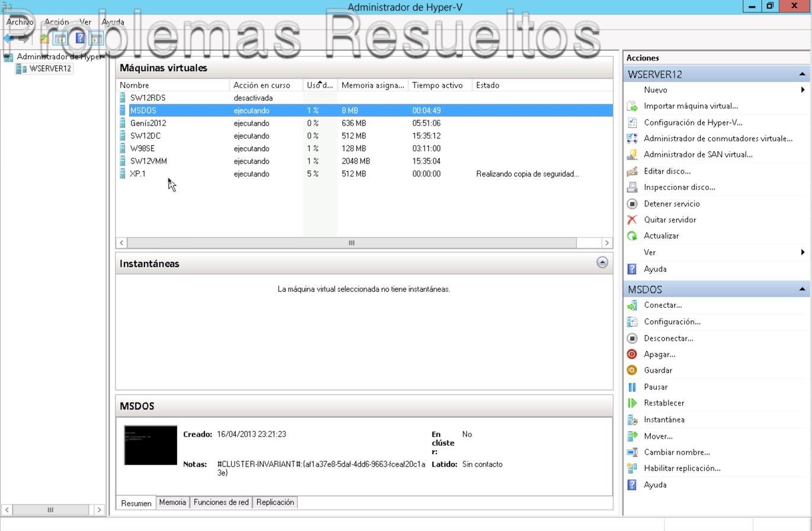Click the Conectar icon for MSDOS
This screenshot has width=812, height=531.
coord(632,305)
